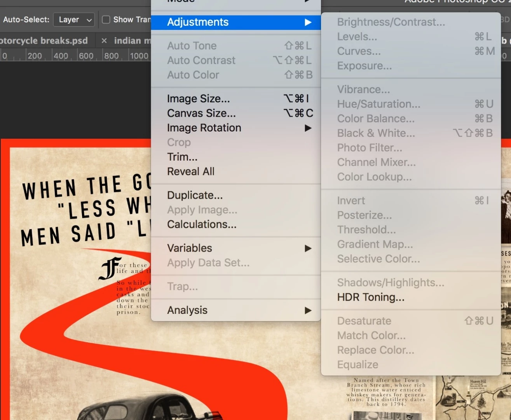Viewport: 511px width, 420px height.
Task: Open the Adjustments submenu
Action: click(236, 22)
